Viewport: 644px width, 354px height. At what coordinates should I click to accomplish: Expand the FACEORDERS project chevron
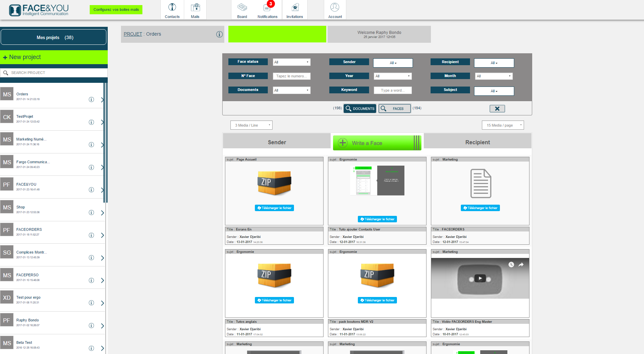point(102,235)
